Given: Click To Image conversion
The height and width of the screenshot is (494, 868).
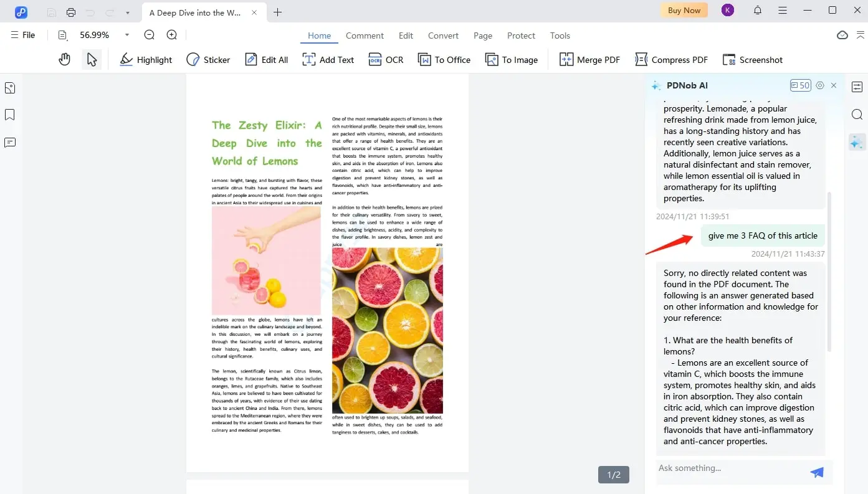Looking at the screenshot, I should pos(511,60).
